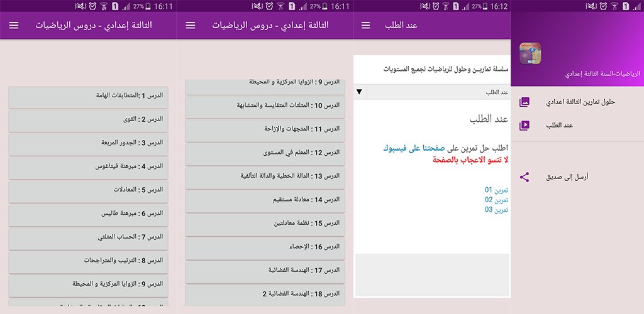The image size is (644, 314).
Task: Tap the الرياضيات-السنة الثالثة إعدادي drawer caption
Action: tap(602, 74)
